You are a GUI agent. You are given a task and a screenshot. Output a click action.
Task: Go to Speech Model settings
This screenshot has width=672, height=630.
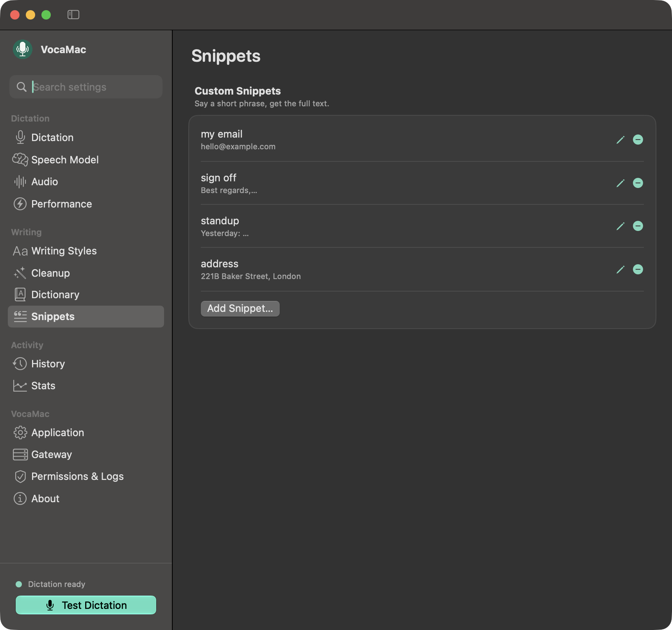tap(86, 160)
